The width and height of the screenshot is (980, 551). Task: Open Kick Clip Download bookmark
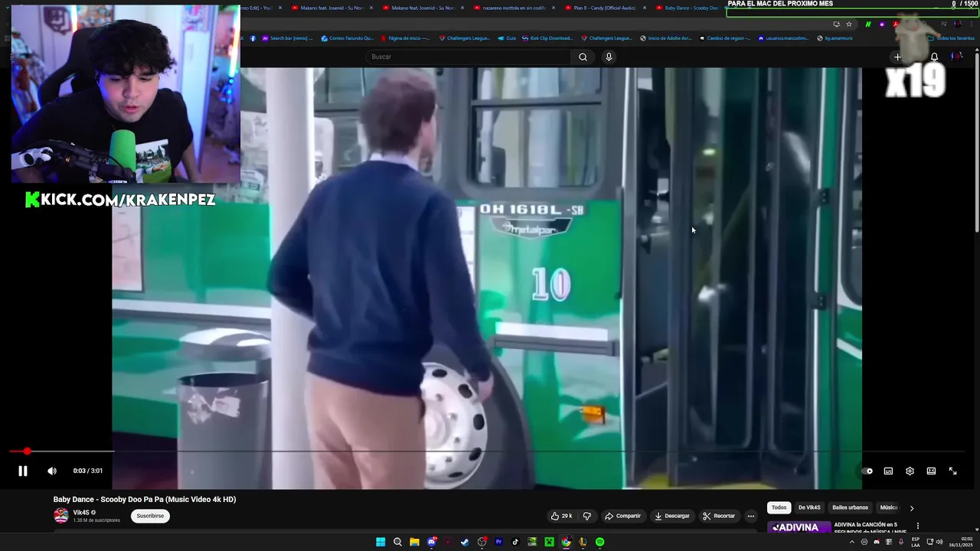click(547, 38)
